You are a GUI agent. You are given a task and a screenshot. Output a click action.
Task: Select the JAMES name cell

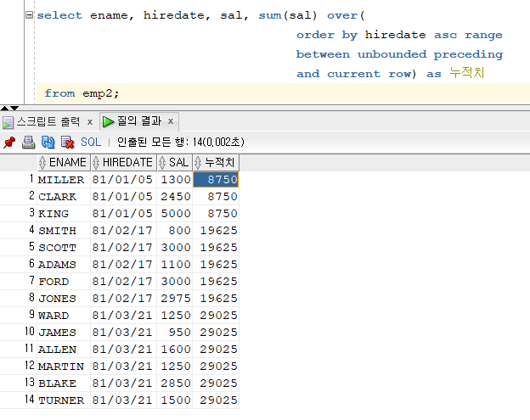[64, 333]
